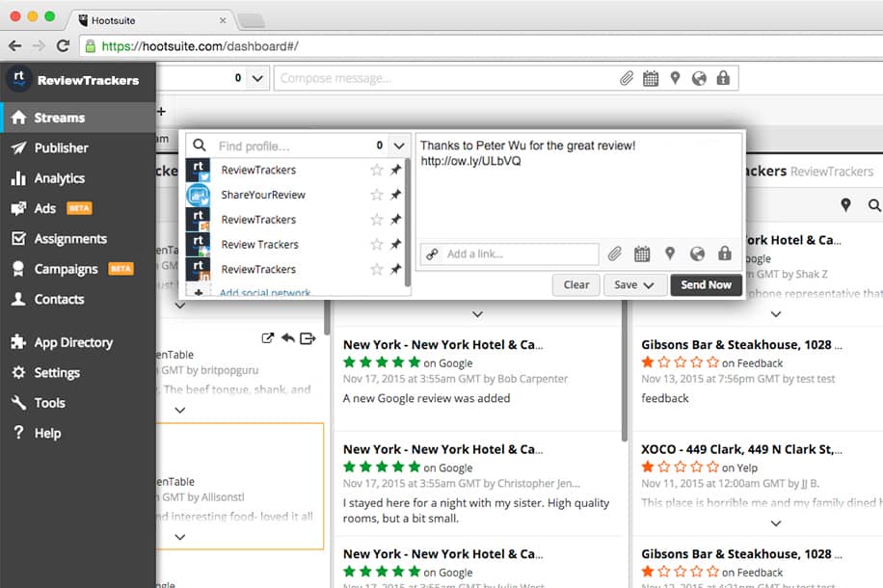The image size is (883, 588).
Task: Click the top bar attachment paperclip icon
Action: click(x=627, y=78)
